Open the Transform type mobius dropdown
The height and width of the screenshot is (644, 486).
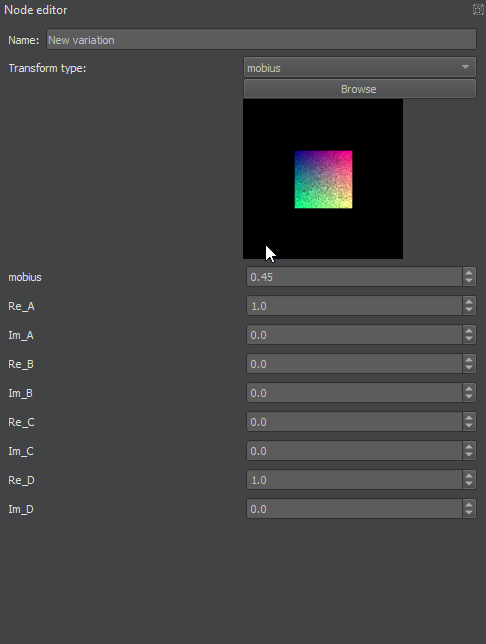point(360,67)
